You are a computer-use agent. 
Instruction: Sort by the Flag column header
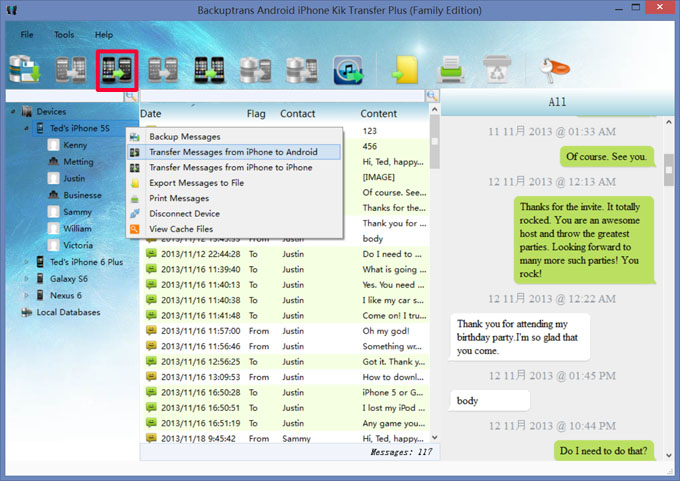point(256,114)
